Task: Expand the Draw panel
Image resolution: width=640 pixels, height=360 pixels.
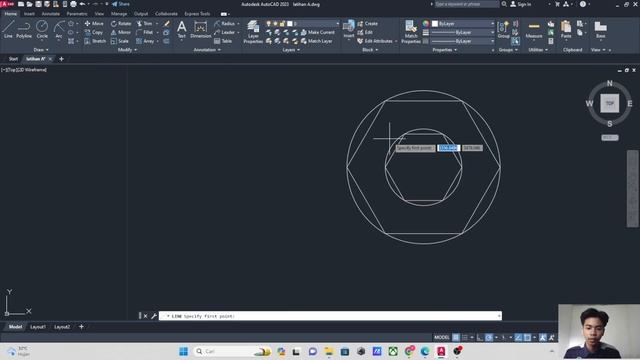Action: 41,50
